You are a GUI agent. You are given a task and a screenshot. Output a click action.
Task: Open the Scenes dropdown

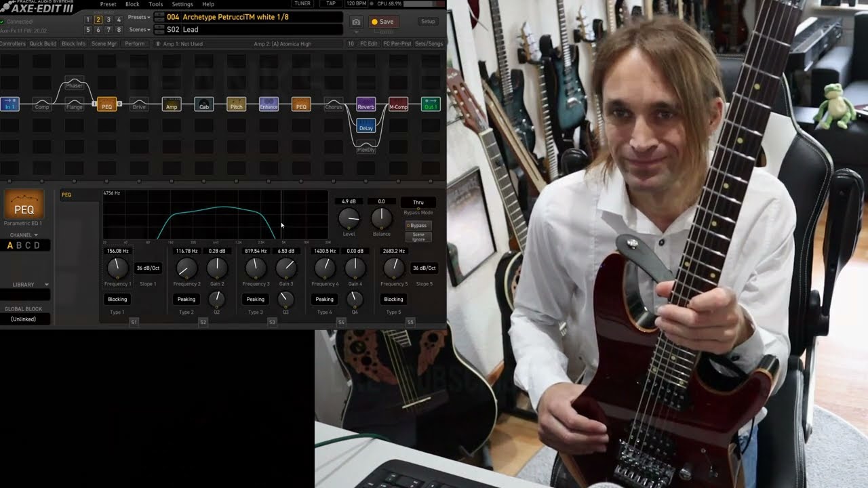coord(139,30)
